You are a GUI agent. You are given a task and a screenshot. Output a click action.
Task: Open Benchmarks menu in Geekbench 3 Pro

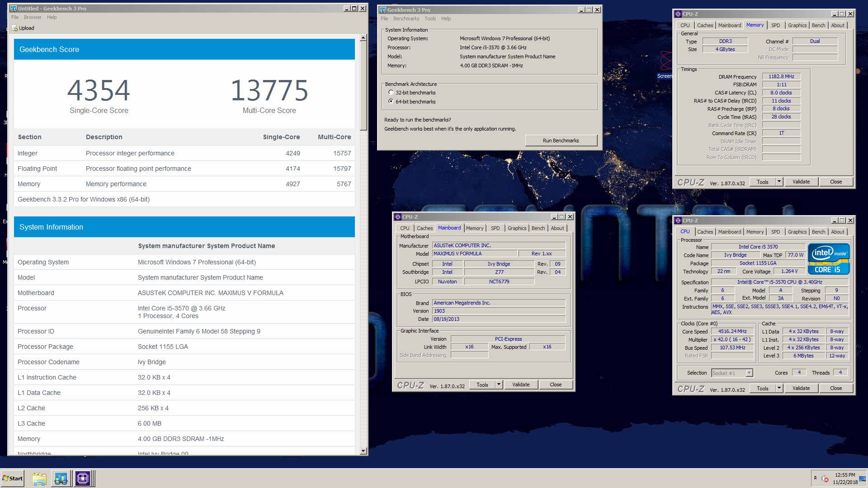point(406,19)
